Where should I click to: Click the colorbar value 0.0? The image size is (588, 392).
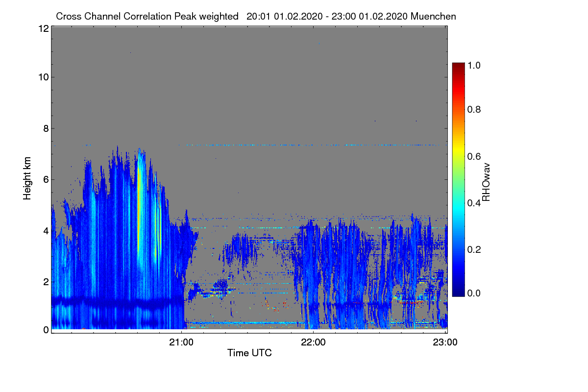473,293
